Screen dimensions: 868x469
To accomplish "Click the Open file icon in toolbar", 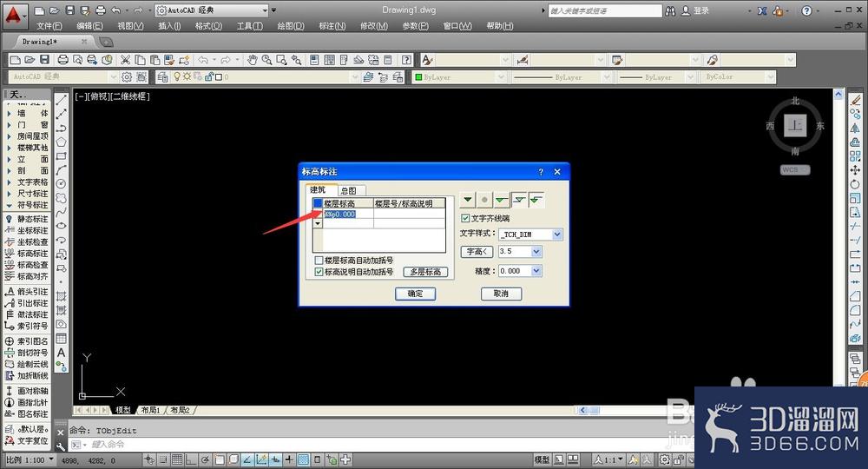I will (30, 60).
